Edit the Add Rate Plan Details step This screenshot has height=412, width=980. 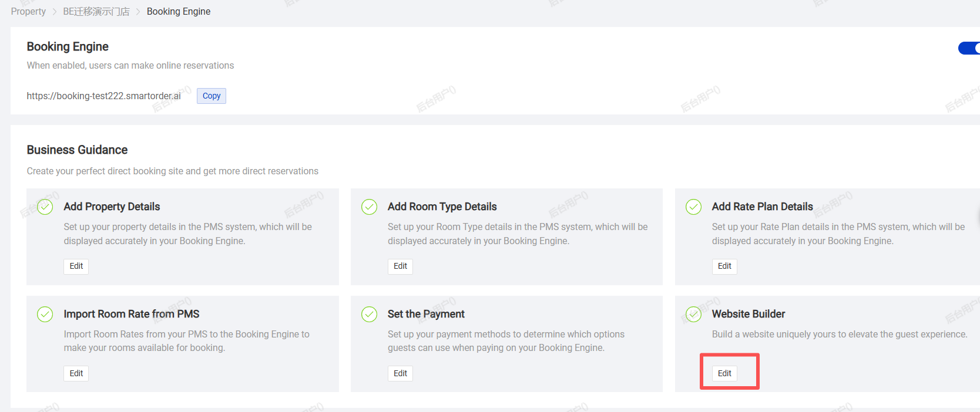724,266
